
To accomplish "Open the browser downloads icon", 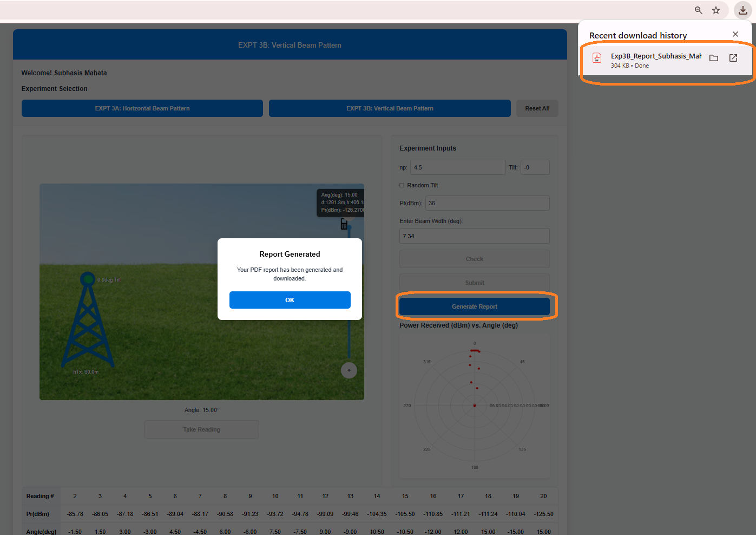I will [x=742, y=10].
